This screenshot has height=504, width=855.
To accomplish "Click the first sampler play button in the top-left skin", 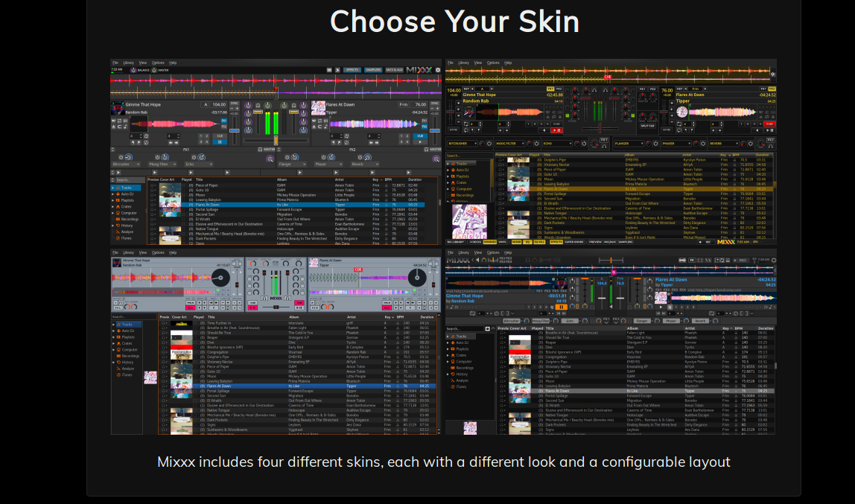I will tap(118, 172).
